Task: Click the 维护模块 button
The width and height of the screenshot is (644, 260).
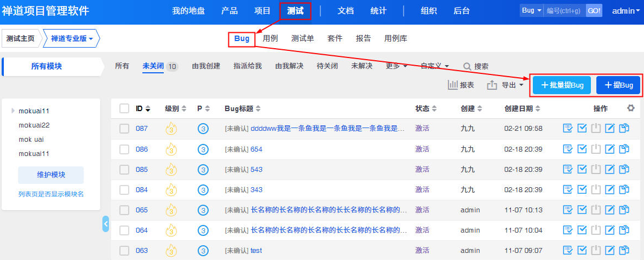Action: (x=51, y=175)
